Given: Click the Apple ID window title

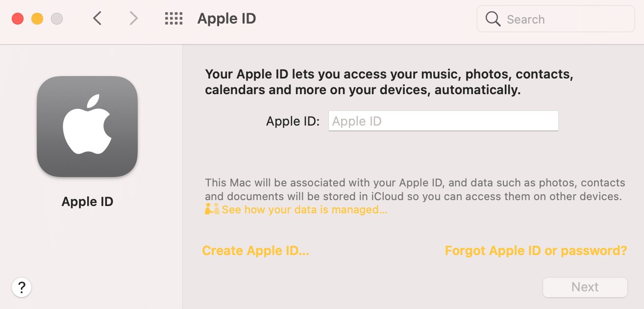Looking at the screenshot, I should [226, 18].
